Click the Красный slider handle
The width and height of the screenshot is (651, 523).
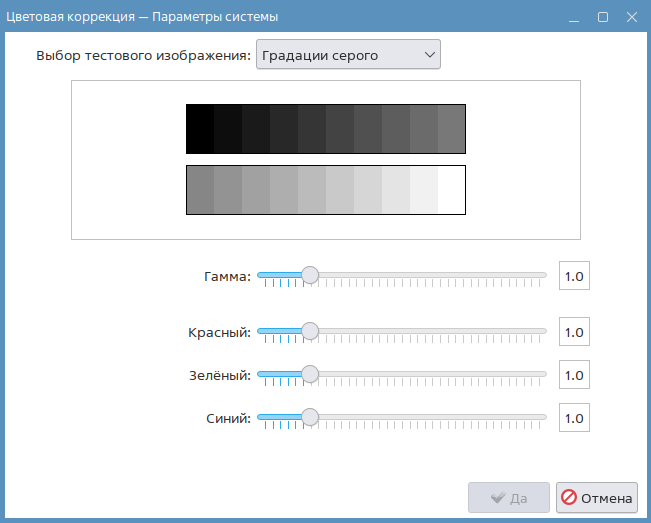tap(310, 331)
